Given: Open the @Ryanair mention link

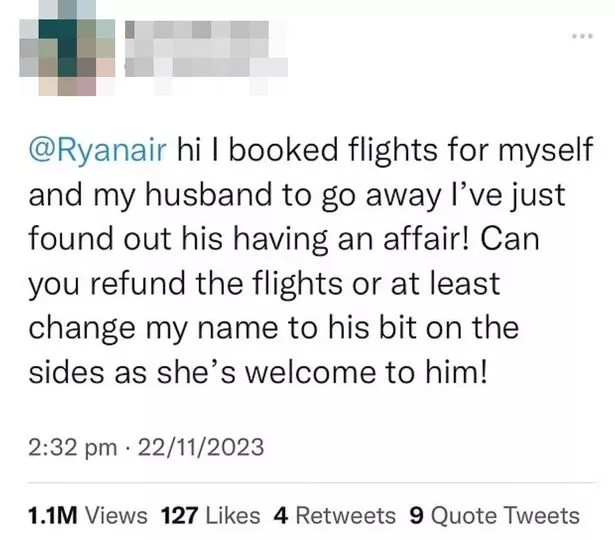Looking at the screenshot, I should [98, 150].
